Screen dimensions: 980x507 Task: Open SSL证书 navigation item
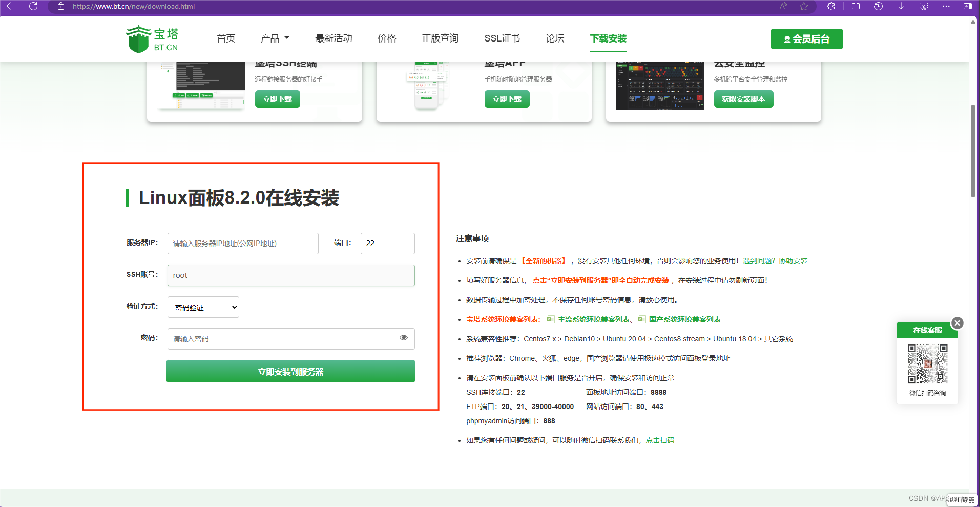tap(502, 38)
